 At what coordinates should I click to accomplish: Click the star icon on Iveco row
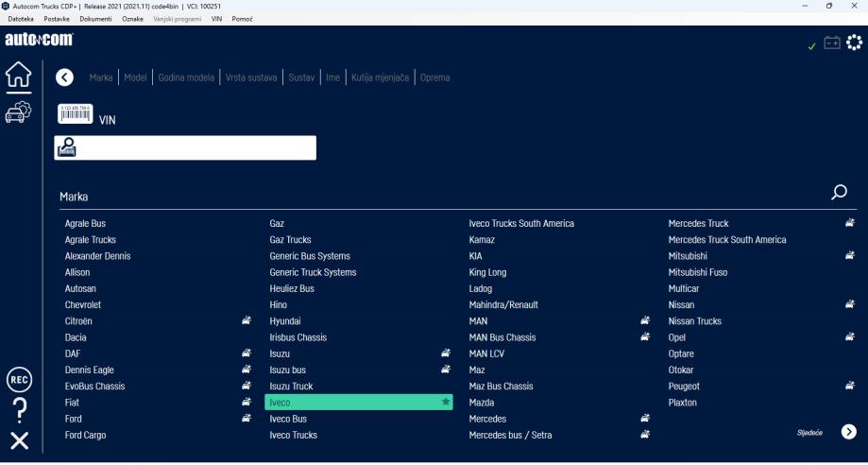(446, 402)
